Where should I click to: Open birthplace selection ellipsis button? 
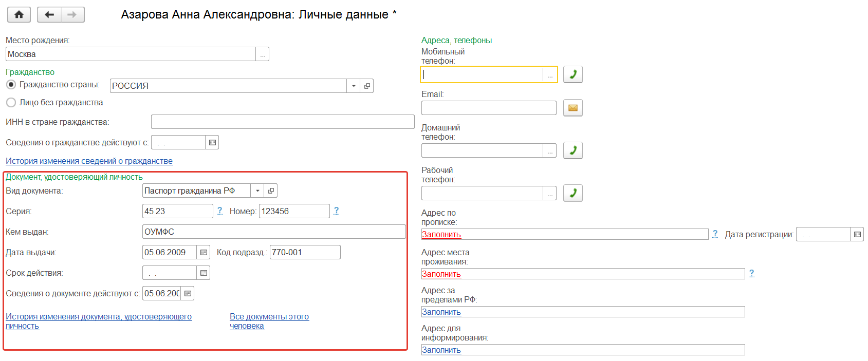click(x=263, y=54)
